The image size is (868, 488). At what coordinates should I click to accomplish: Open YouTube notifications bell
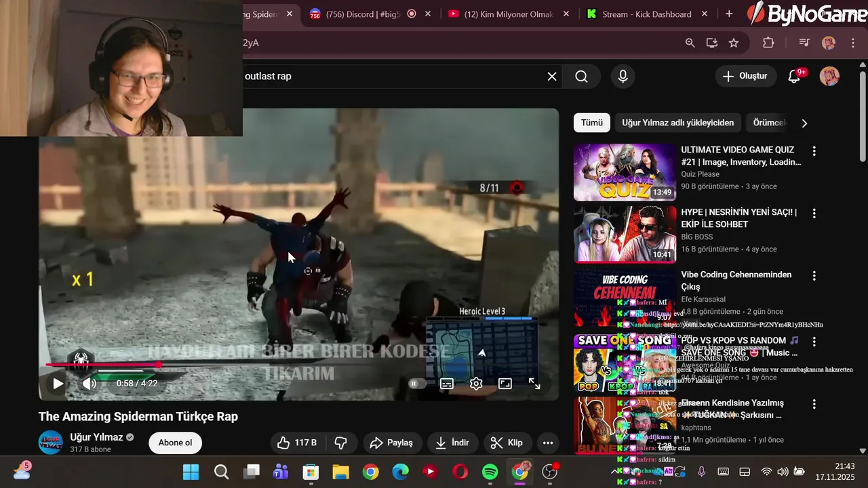pos(795,76)
